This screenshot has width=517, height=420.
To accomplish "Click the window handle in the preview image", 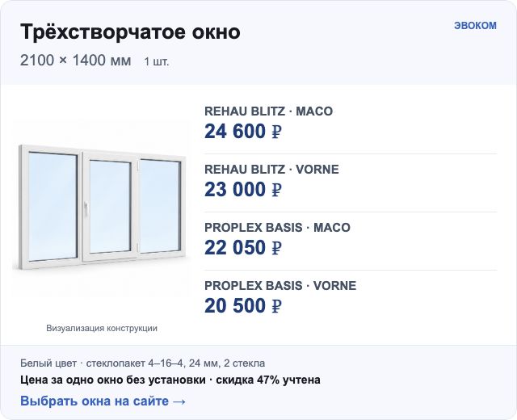I will (86, 209).
